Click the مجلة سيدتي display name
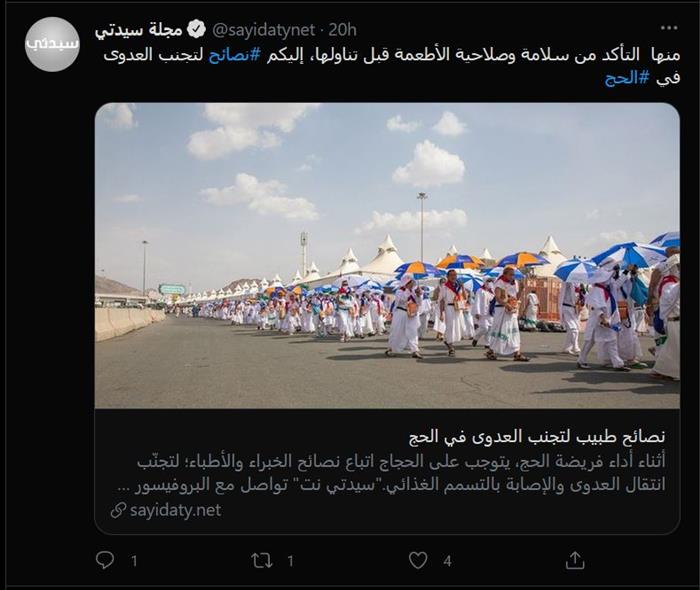This screenshot has width=700, height=590. (x=139, y=30)
